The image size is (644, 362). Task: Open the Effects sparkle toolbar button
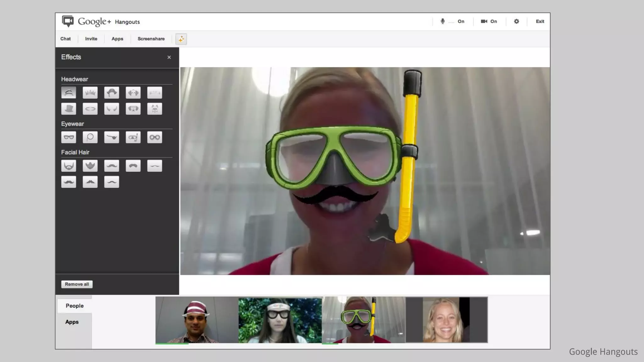(x=181, y=39)
